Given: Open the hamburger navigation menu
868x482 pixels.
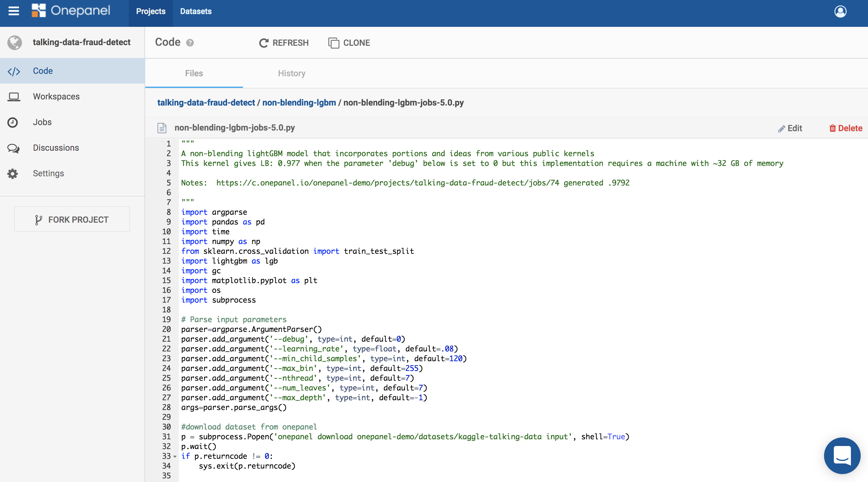Looking at the screenshot, I should coord(13,11).
